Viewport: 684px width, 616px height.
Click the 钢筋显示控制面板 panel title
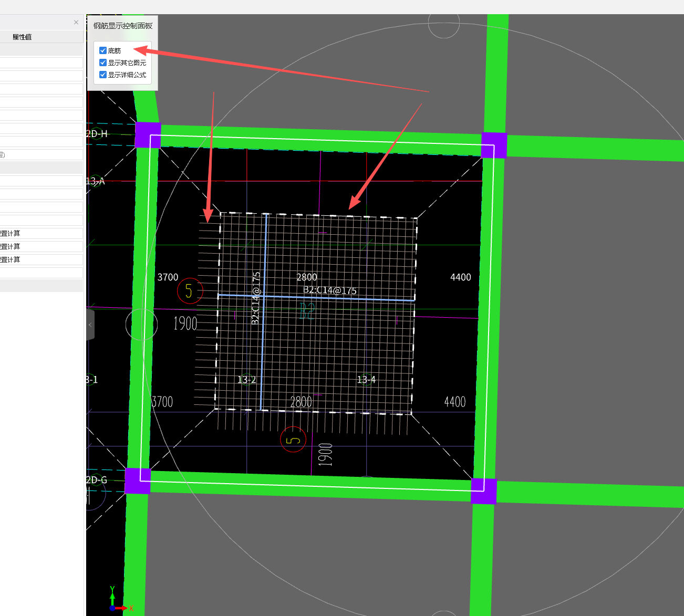123,26
